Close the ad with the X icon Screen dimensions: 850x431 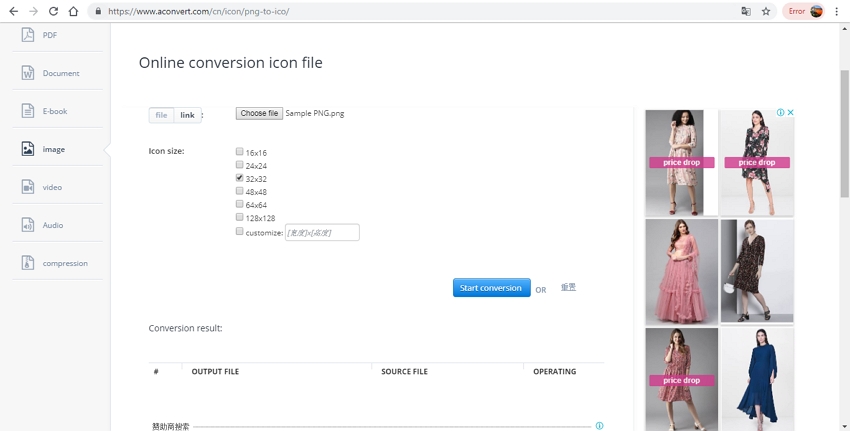(790, 113)
